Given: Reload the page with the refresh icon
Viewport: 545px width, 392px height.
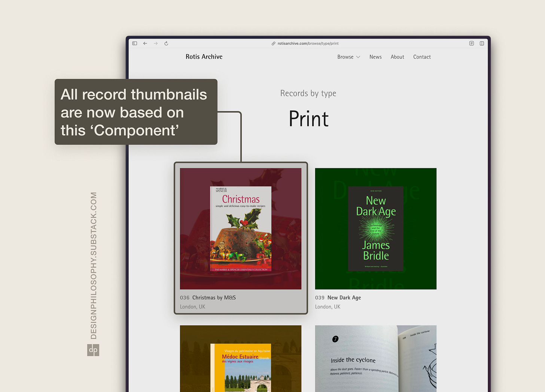Looking at the screenshot, I should [166, 43].
